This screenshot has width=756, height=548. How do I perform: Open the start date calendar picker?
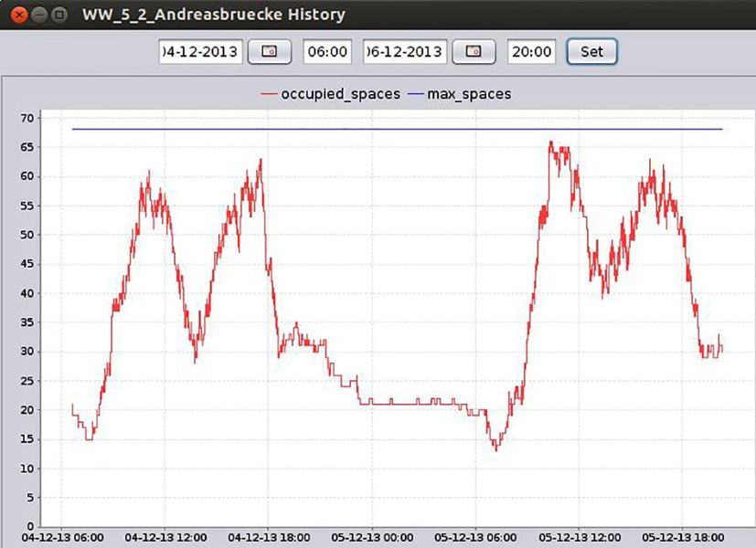(x=270, y=52)
